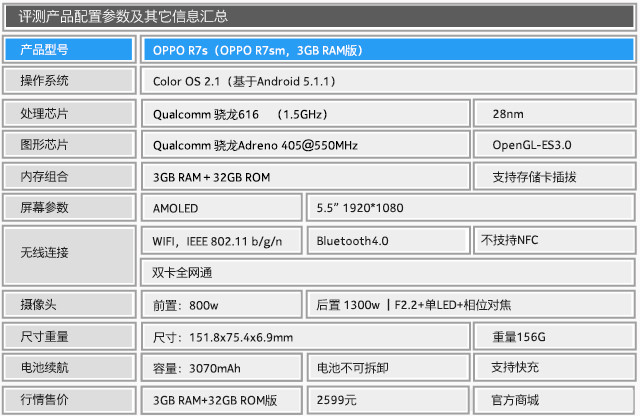Click the 电池不可拆卸 cell
640x416 pixels.
pos(388,367)
